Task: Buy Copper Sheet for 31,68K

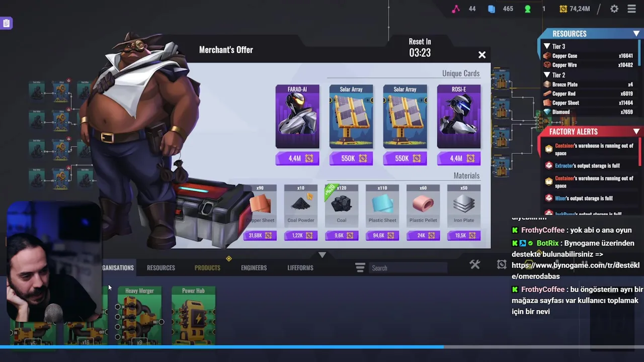Action: [x=260, y=235]
